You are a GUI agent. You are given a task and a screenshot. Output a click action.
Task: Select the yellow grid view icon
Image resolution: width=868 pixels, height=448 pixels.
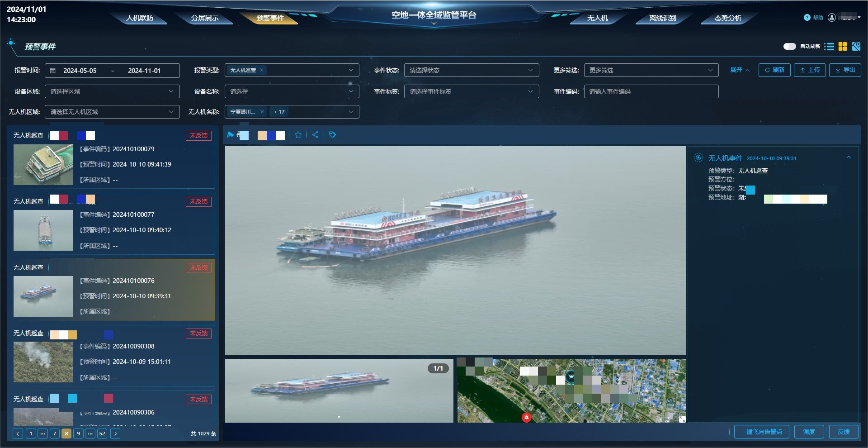[843, 47]
